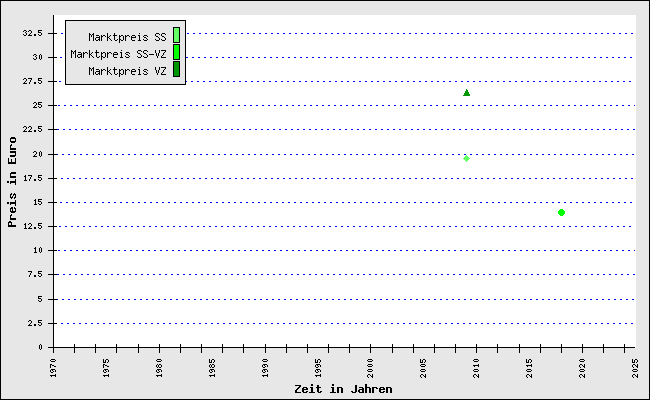650x400 pixels.
Task: Click the y-axis value 25
Action: click(37, 105)
